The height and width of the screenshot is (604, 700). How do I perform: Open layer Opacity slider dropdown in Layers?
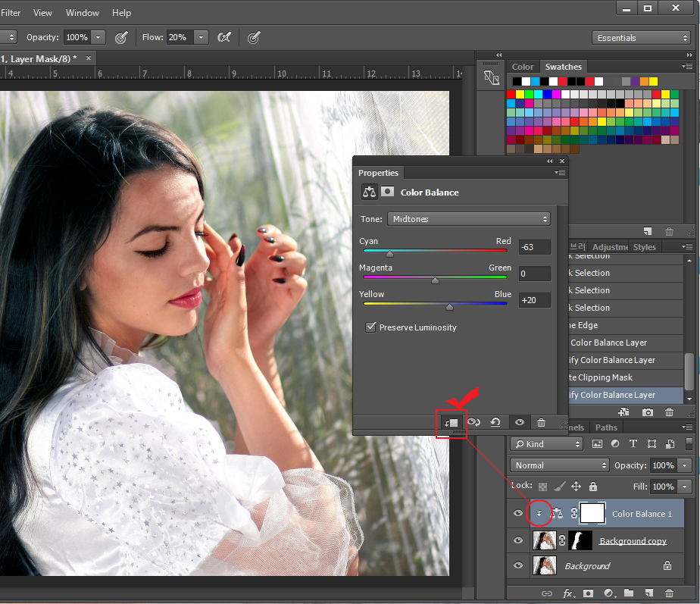click(684, 465)
